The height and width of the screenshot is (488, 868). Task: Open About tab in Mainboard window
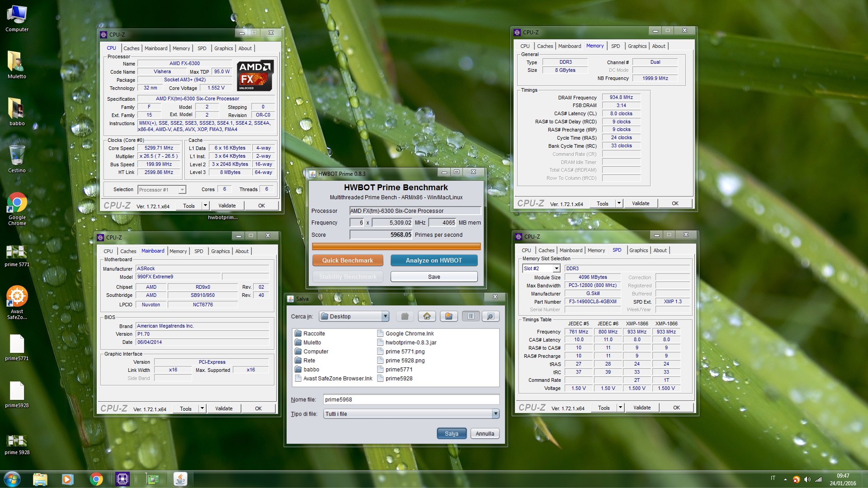(241, 251)
